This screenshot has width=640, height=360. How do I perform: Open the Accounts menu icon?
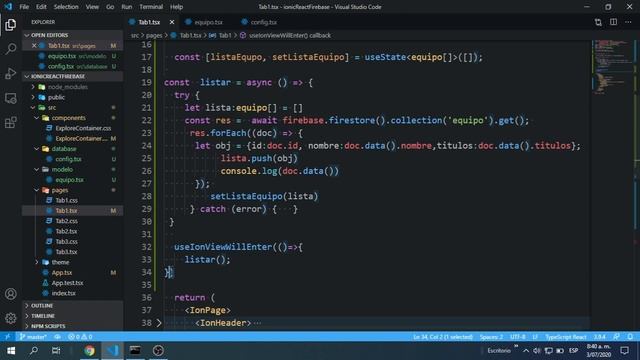(11, 294)
